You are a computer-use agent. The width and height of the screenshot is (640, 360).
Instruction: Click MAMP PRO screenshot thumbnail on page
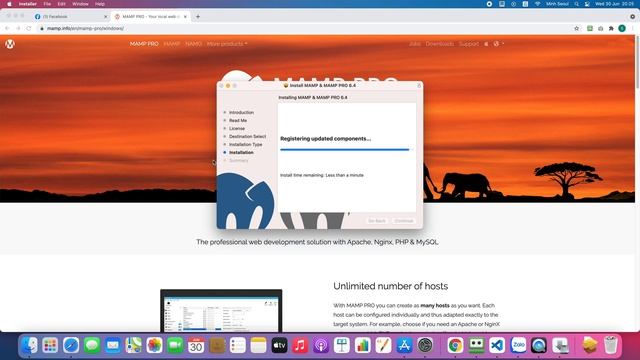pos(221,311)
